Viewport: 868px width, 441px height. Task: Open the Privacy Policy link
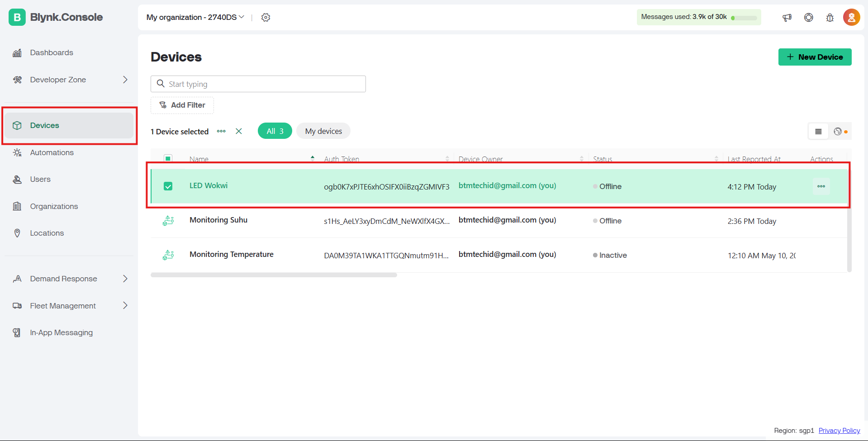click(839, 431)
